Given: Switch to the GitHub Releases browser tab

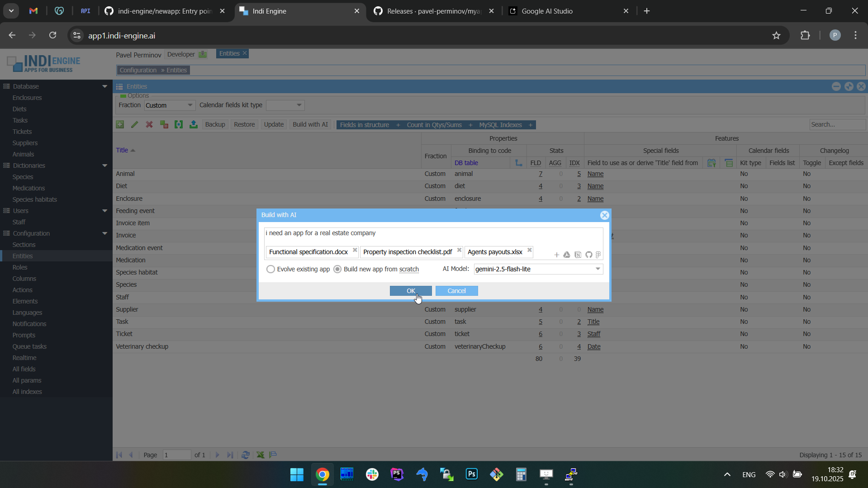Looking at the screenshot, I should [433, 11].
